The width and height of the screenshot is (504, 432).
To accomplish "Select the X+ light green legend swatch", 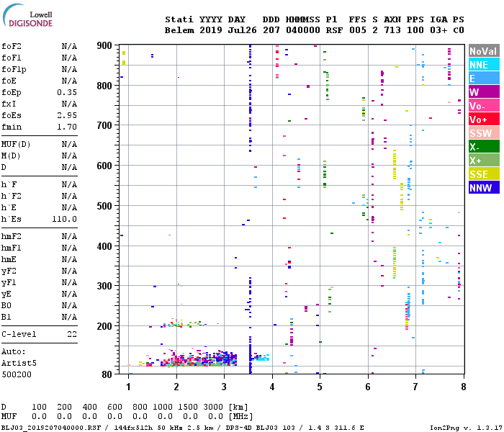I will pyautogui.click(x=484, y=161).
